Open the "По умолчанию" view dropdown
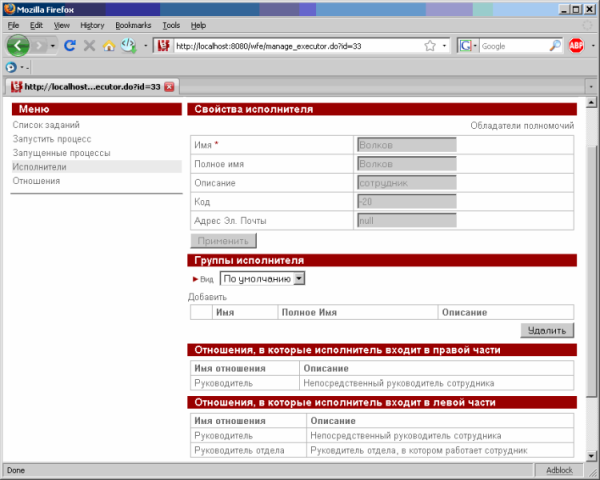 (x=262, y=279)
